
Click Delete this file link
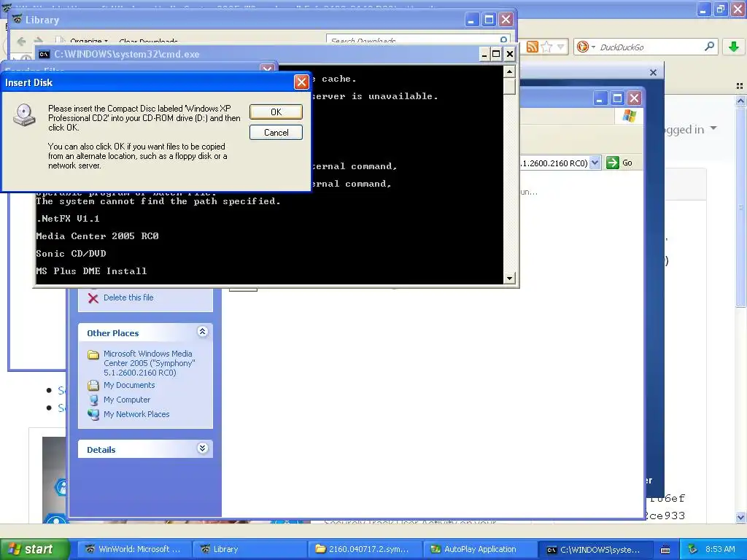click(x=128, y=297)
